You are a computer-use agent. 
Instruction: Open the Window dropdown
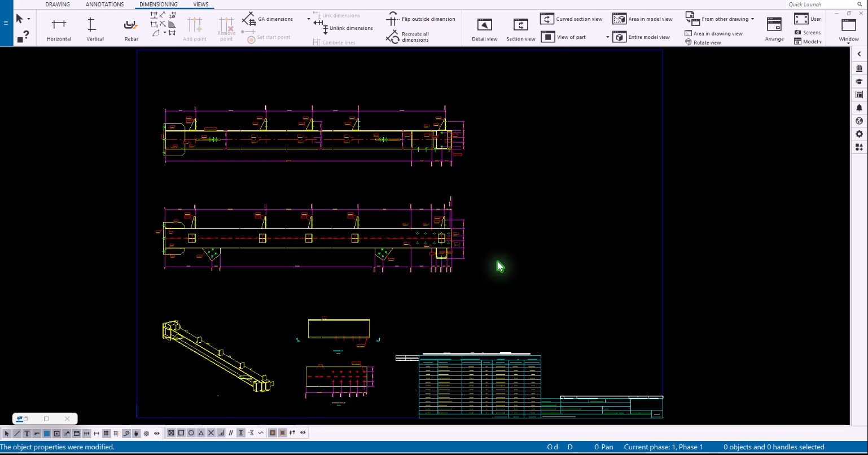tap(848, 30)
